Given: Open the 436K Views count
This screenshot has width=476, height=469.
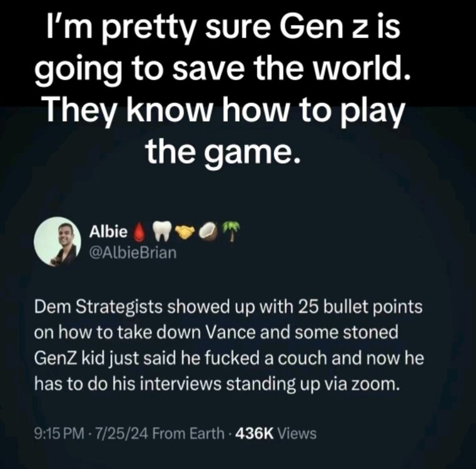Looking at the screenshot, I should tap(276, 433).
